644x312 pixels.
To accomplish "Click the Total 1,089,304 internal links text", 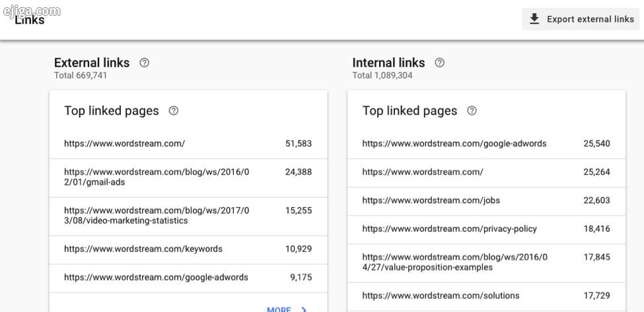I will 382,75.
